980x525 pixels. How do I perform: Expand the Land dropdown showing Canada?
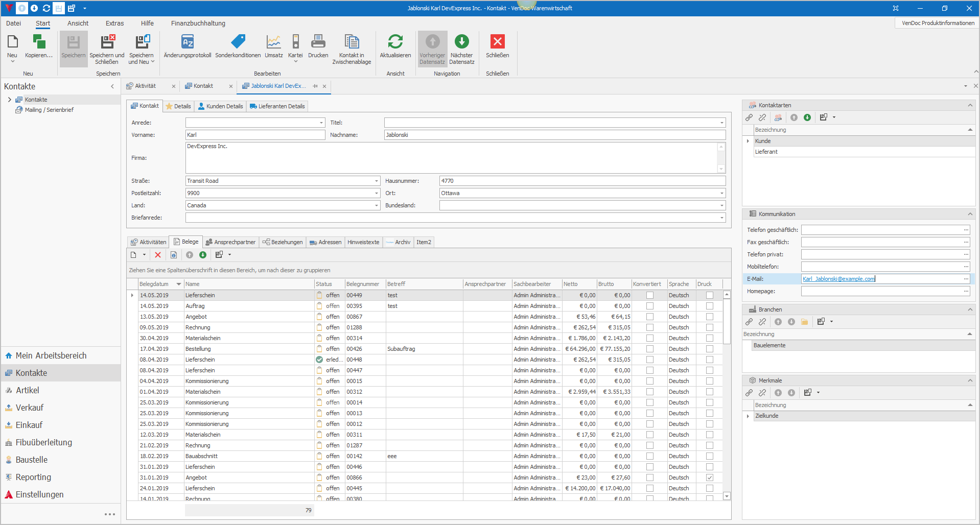376,205
